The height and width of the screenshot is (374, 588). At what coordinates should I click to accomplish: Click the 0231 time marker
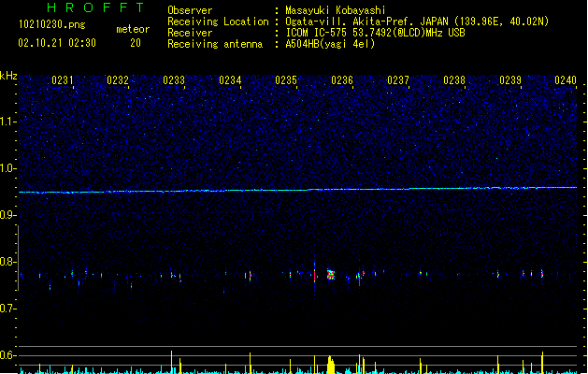coord(63,80)
